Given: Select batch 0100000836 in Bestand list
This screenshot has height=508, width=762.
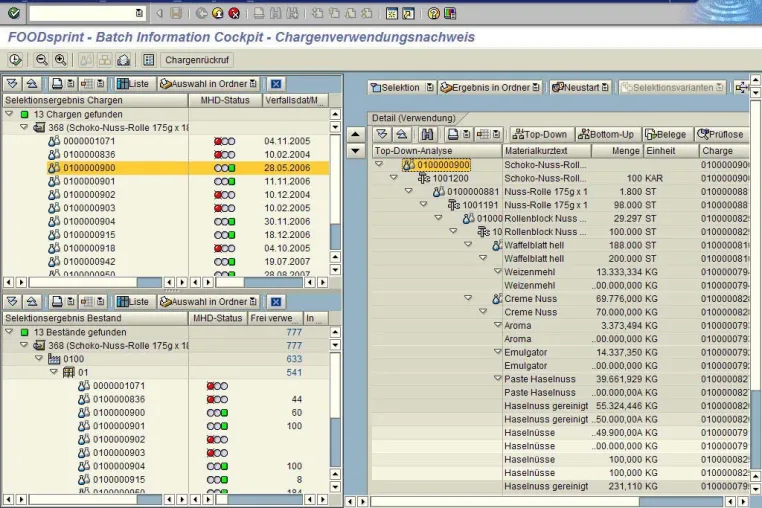Looking at the screenshot, I should (119, 399).
